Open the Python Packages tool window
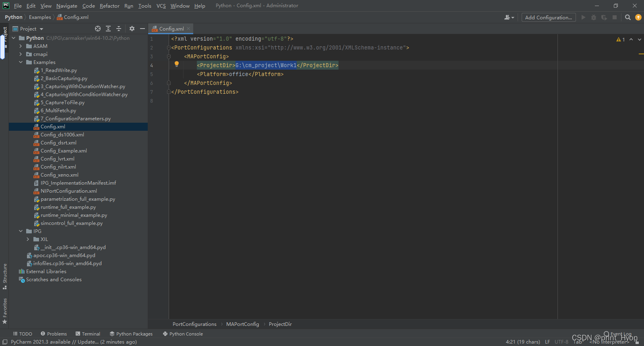Screen dimensions: 644x346 pos(131,334)
